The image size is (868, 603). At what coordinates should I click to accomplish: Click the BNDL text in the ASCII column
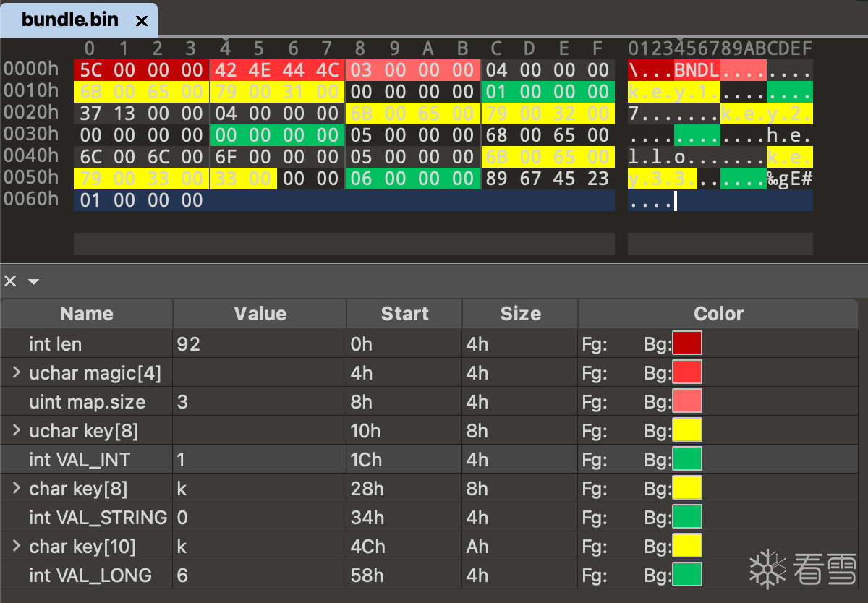click(x=697, y=70)
